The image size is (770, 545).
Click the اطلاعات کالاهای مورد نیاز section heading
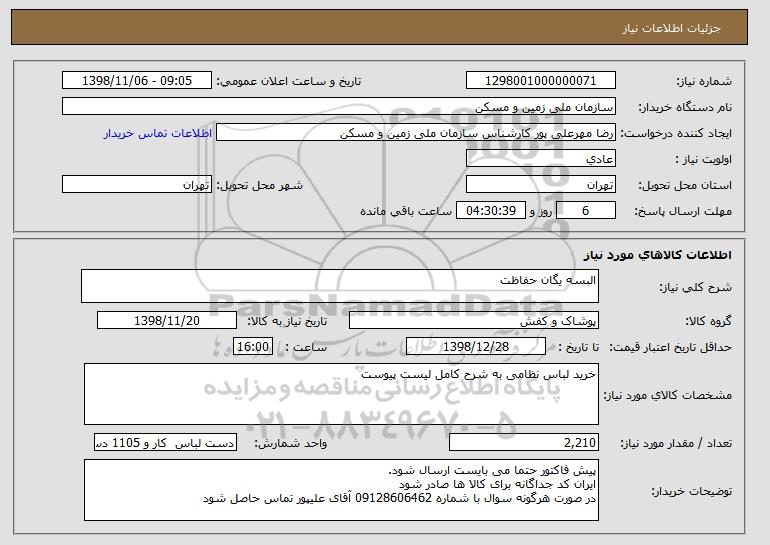[x=658, y=255]
